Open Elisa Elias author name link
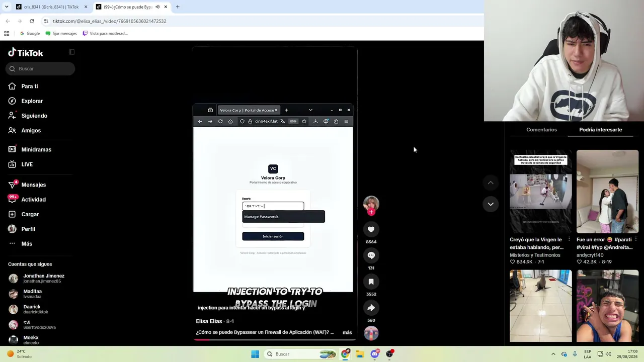 [x=209, y=321]
